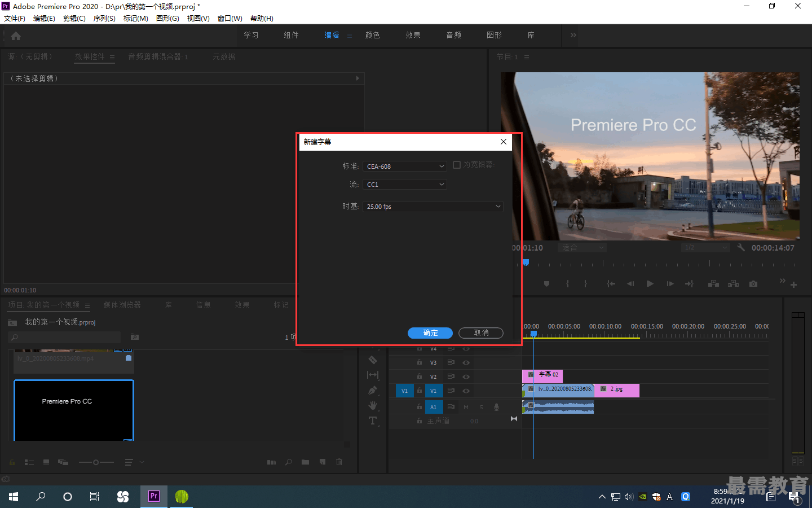Select the Pen tool in tools panel

373,390
